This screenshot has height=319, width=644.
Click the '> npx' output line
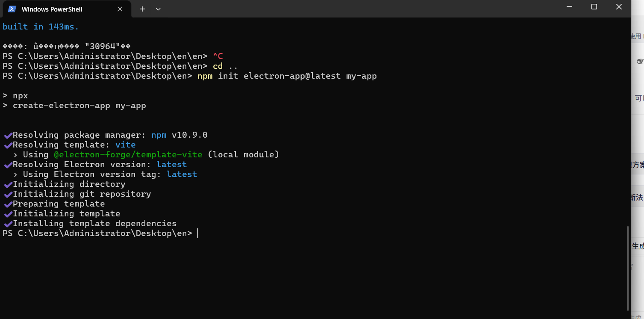point(15,95)
